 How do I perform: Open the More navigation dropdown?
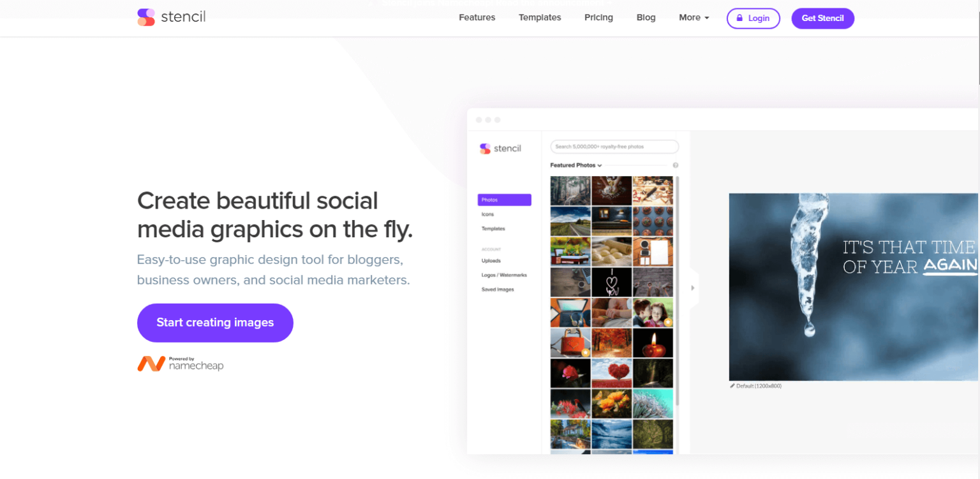(694, 17)
